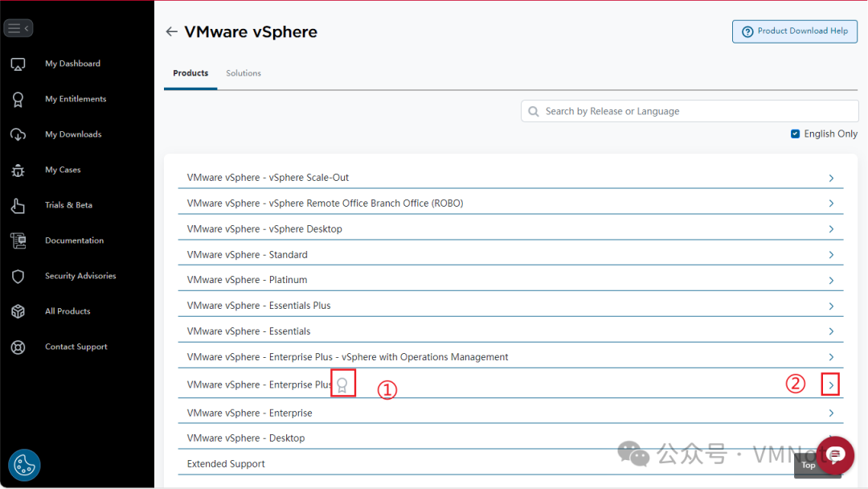Expand the ROBO row chevron
This screenshot has width=868, height=489.
(831, 203)
